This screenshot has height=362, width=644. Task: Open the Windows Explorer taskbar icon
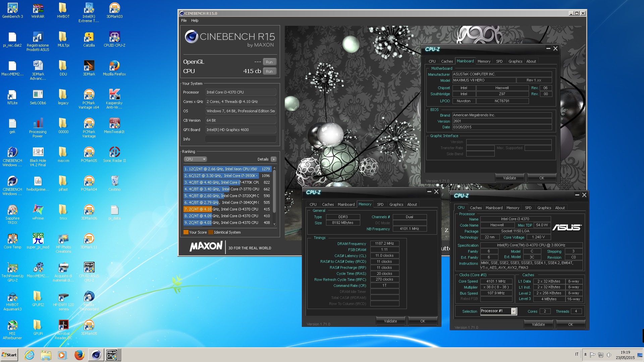46,355
